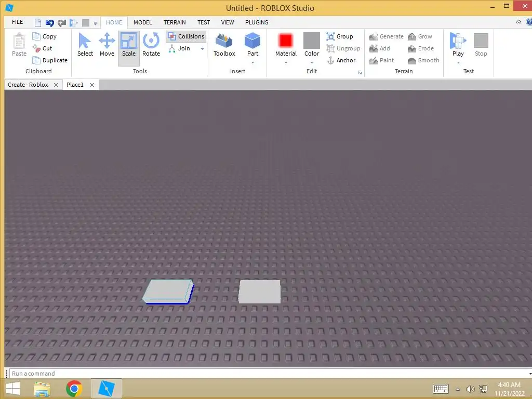This screenshot has height=399, width=532.
Task: Select the Select tool
Action: [x=85, y=45]
